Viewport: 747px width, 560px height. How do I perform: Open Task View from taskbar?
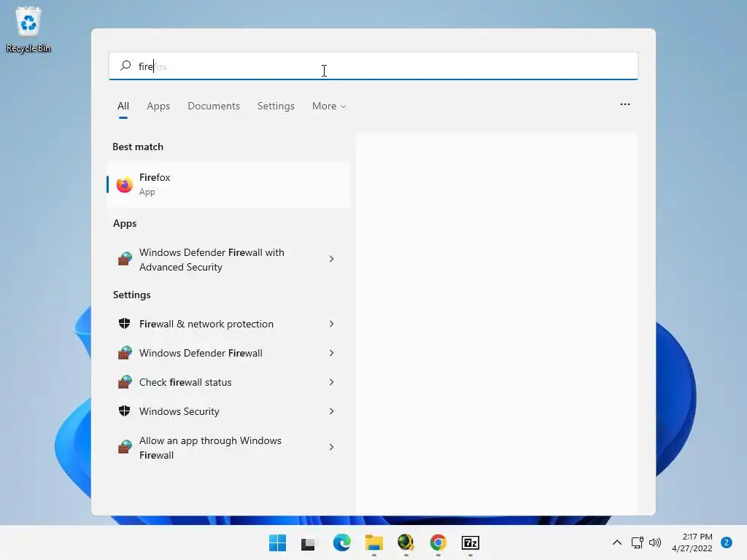pos(309,543)
